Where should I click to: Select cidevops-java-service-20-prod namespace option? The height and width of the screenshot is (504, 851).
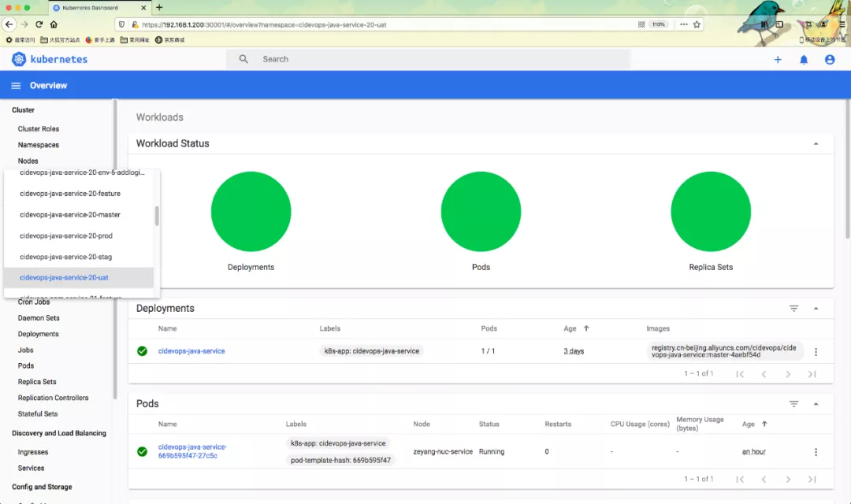[x=66, y=235]
